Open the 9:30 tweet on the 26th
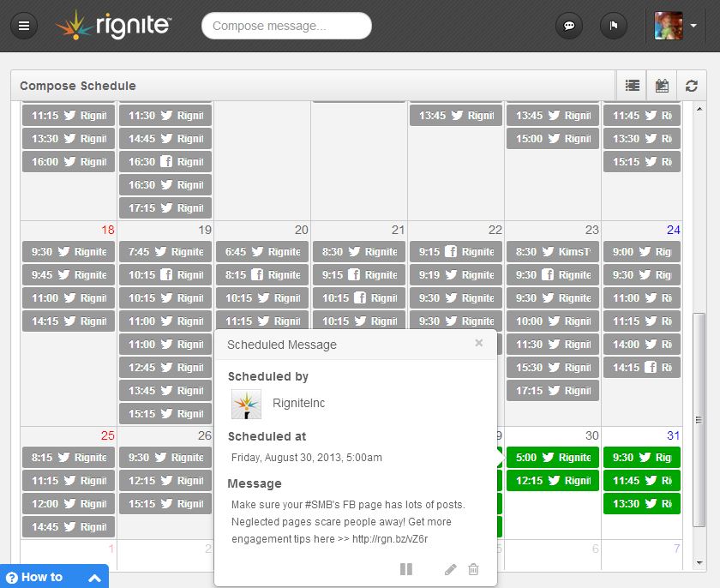720x588 pixels. click(165, 457)
